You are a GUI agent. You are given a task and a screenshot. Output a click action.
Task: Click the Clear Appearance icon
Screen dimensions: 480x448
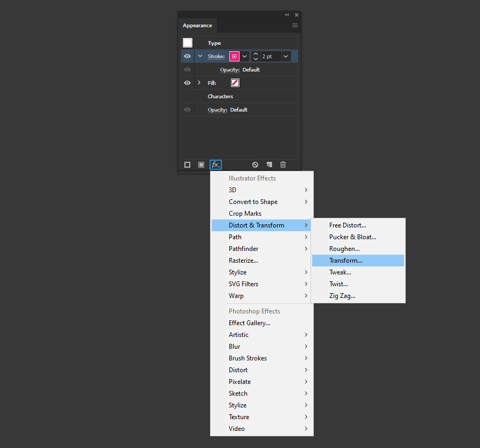pos(255,165)
